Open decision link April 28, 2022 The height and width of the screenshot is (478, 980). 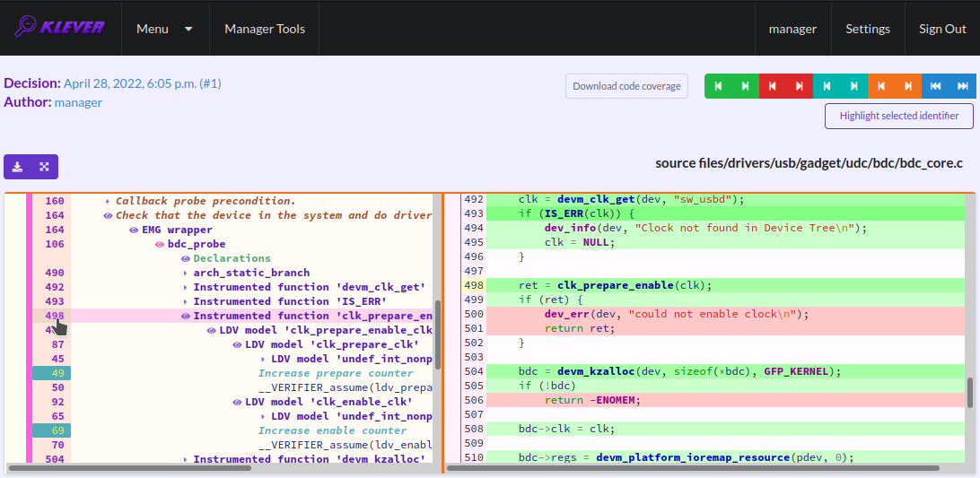point(143,83)
